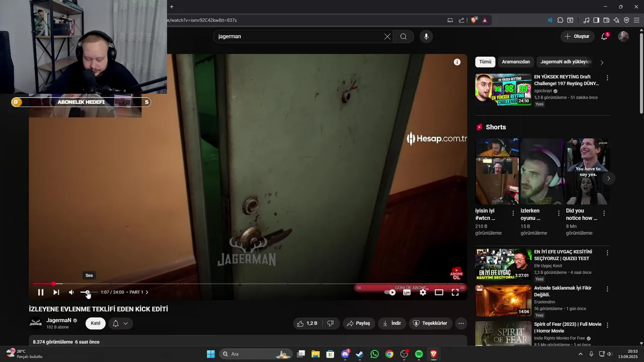Expand the PART 1 chapter list
Image resolution: width=644 pixels, height=362 pixels.
139,292
